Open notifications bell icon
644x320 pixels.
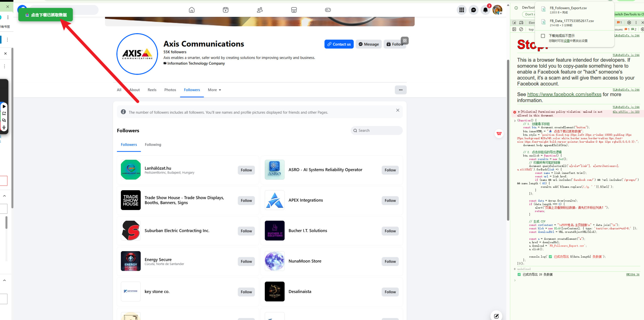point(485,10)
